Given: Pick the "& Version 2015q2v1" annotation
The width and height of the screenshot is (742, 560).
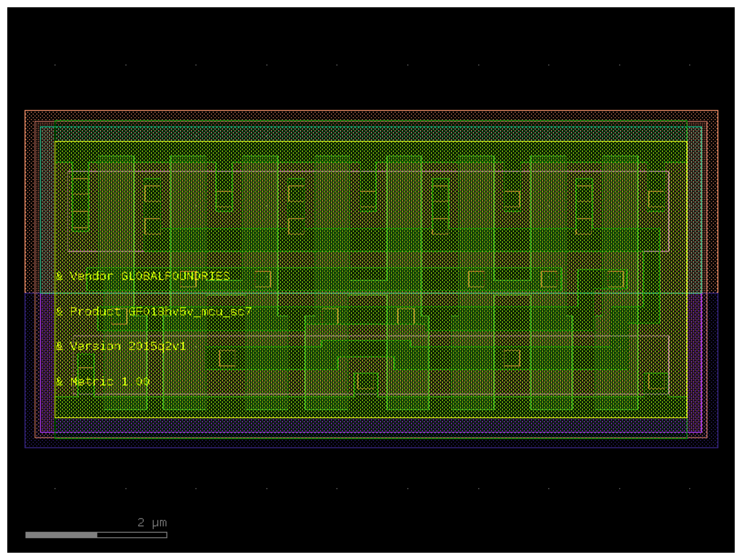Looking at the screenshot, I should (x=121, y=346).
